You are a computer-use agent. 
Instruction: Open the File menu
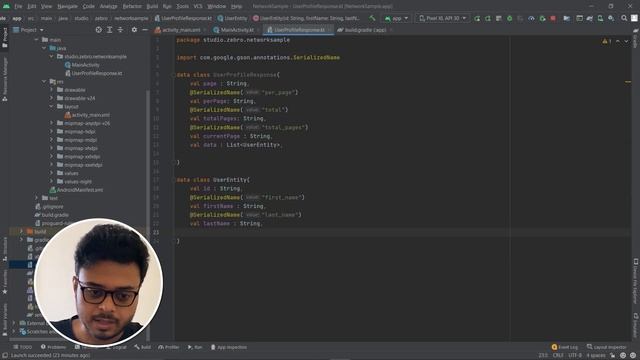click(x=18, y=7)
